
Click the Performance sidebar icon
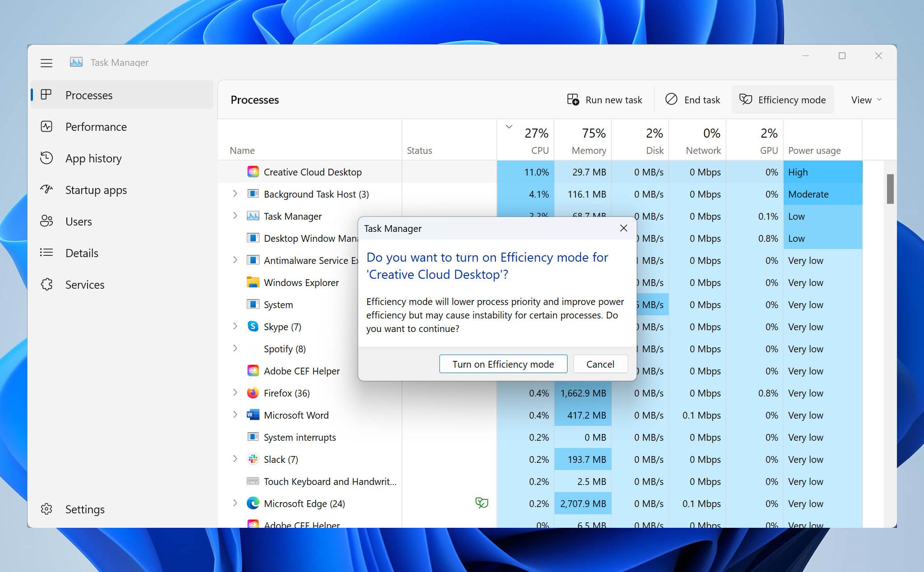point(46,127)
